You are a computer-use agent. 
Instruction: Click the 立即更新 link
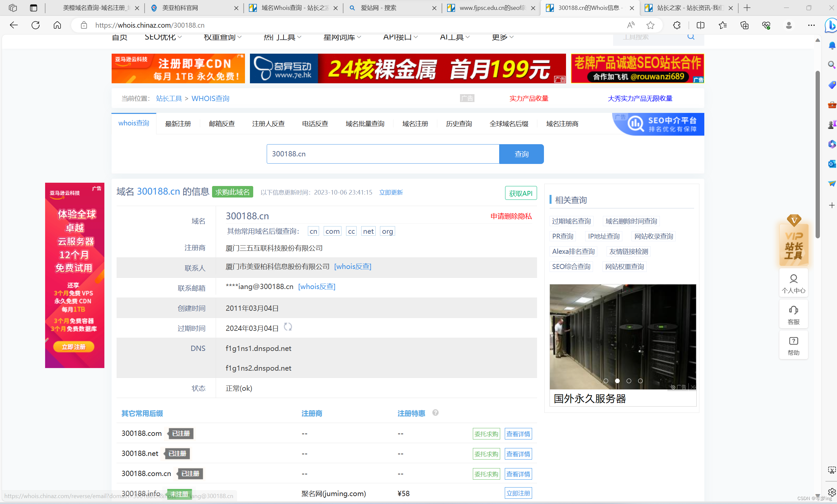(x=391, y=193)
